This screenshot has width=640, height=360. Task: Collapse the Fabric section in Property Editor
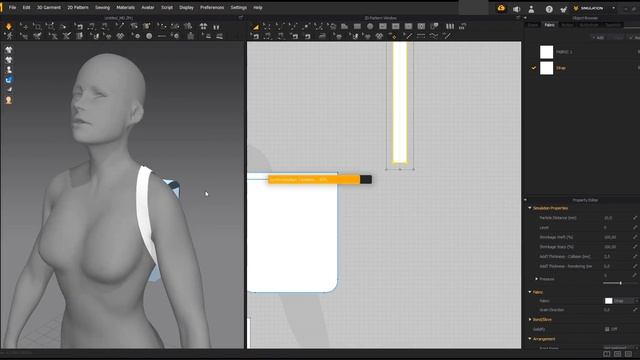tap(530, 292)
